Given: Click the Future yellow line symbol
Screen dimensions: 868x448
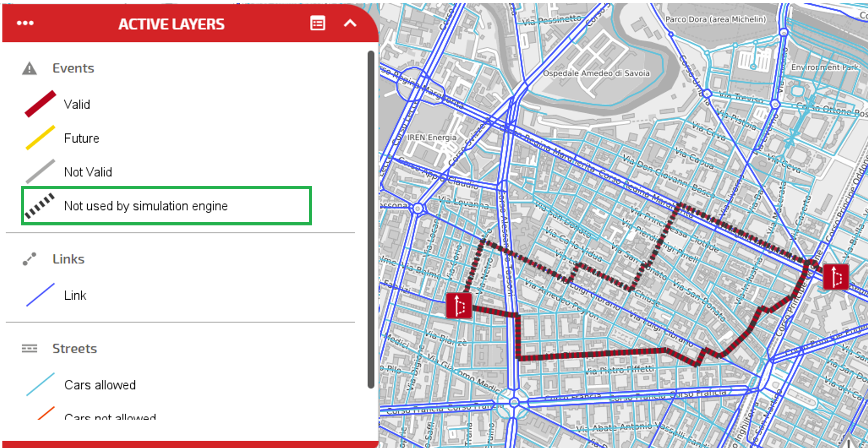Looking at the screenshot, I should (x=40, y=138).
